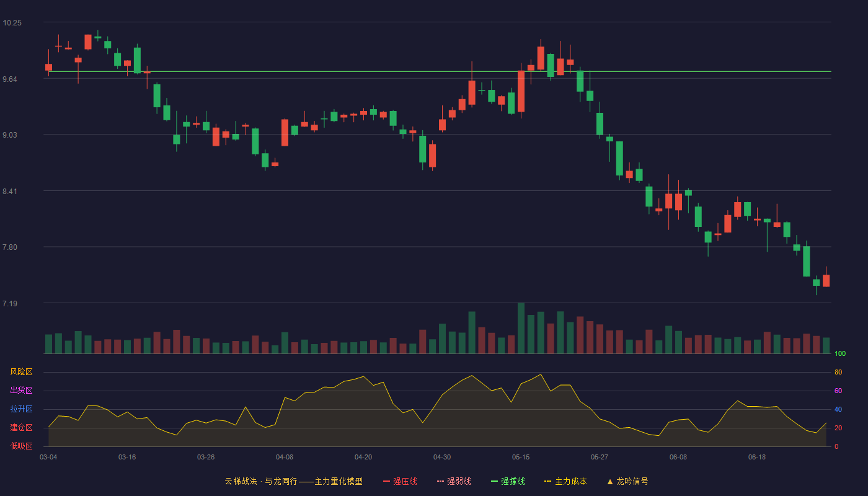Click the 80 indicator axis value
This screenshot has width=868, height=496.
pyautogui.click(x=838, y=372)
